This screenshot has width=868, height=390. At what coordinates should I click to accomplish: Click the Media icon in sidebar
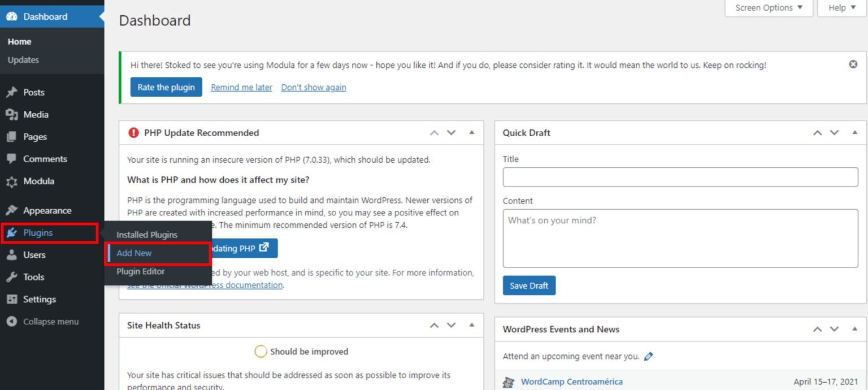[12, 115]
